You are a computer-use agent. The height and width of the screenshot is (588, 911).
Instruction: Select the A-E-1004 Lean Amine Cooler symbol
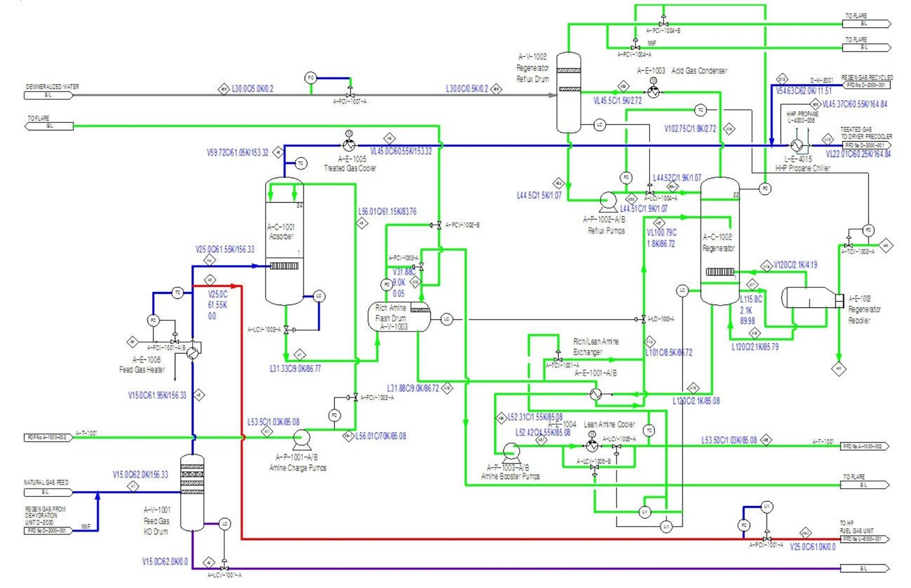click(x=592, y=446)
